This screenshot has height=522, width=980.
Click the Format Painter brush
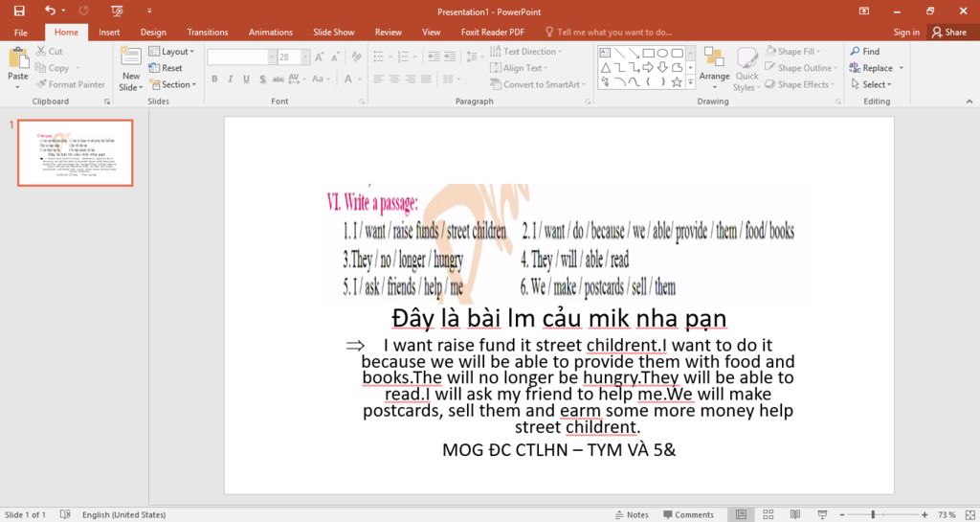pos(70,84)
